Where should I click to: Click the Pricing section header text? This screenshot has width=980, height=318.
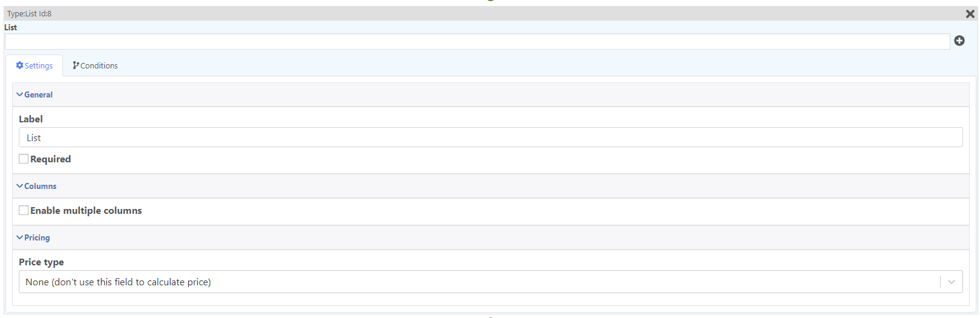tap(37, 237)
